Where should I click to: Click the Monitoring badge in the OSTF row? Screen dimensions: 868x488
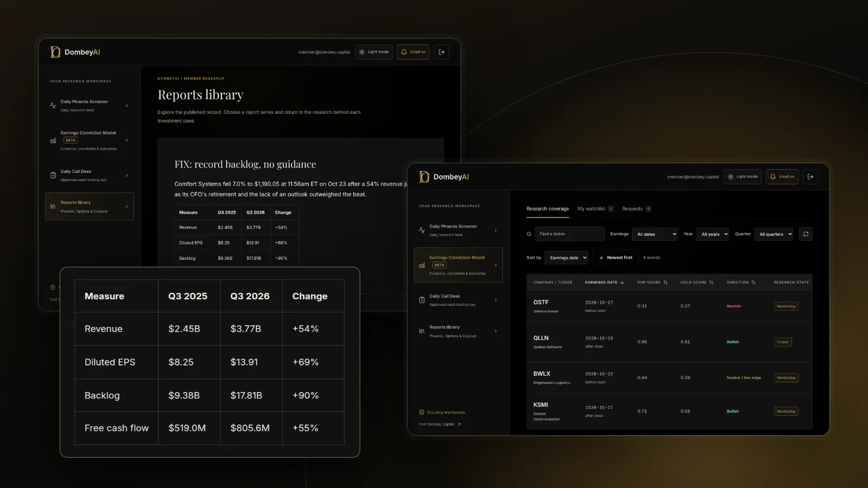coord(786,306)
